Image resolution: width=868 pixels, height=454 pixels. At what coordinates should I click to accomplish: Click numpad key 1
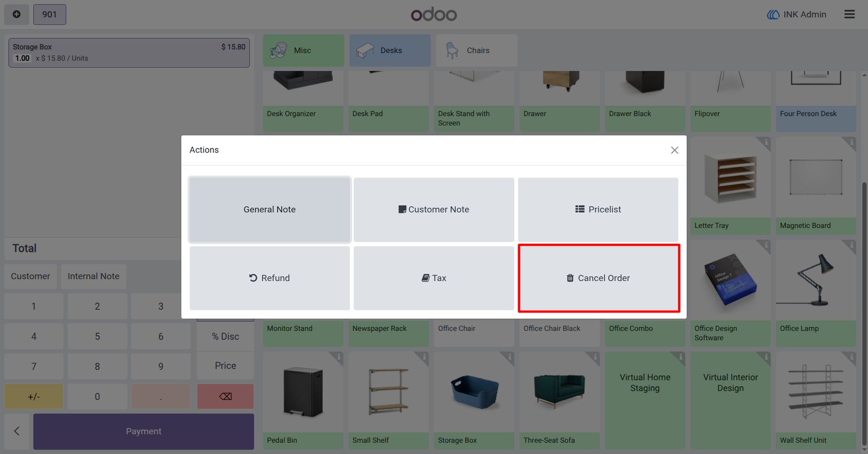(34, 306)
